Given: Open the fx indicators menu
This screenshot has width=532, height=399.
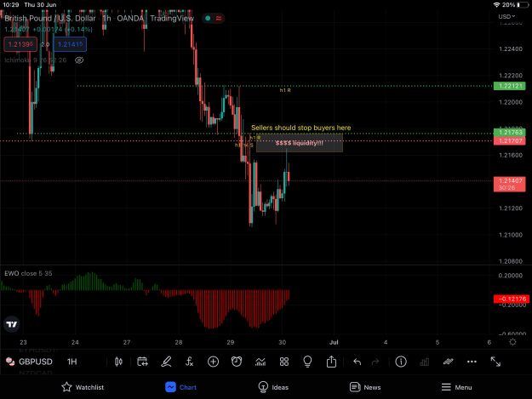Looking at the screenshot, I should 189,362.
